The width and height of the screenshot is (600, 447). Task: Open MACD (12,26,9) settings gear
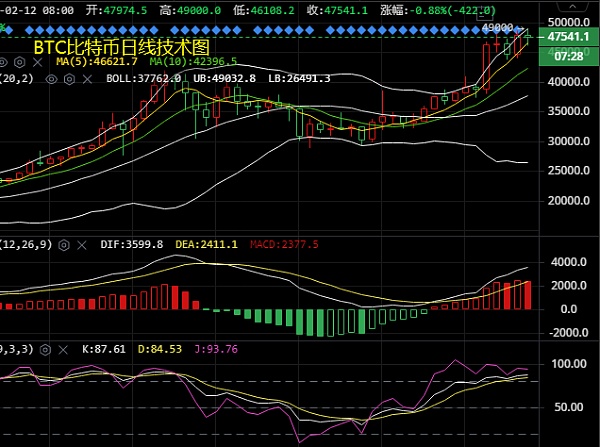[x=64, y=245]
